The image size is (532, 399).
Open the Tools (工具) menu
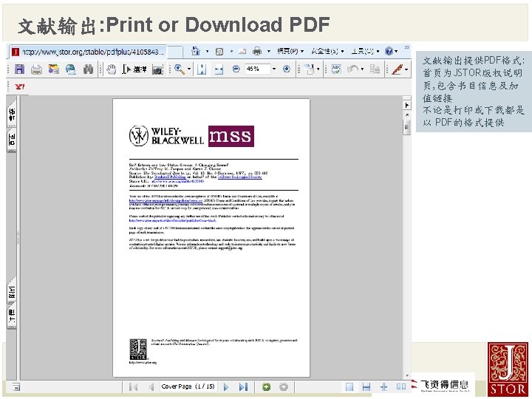(x=365, y=51)
